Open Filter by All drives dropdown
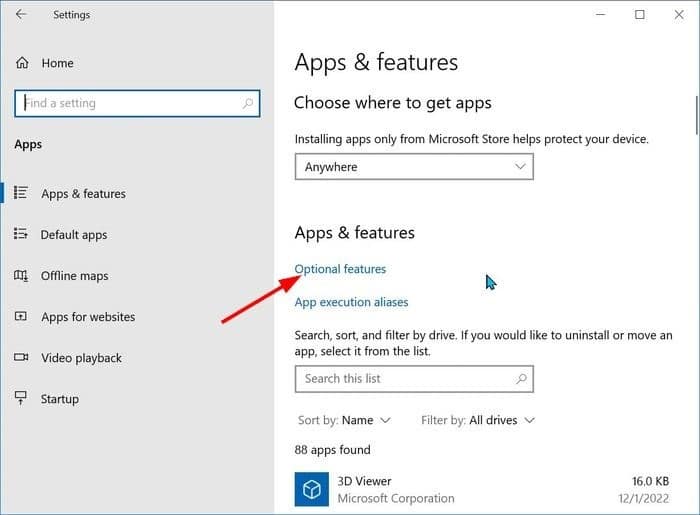 (x=478, y=420)
